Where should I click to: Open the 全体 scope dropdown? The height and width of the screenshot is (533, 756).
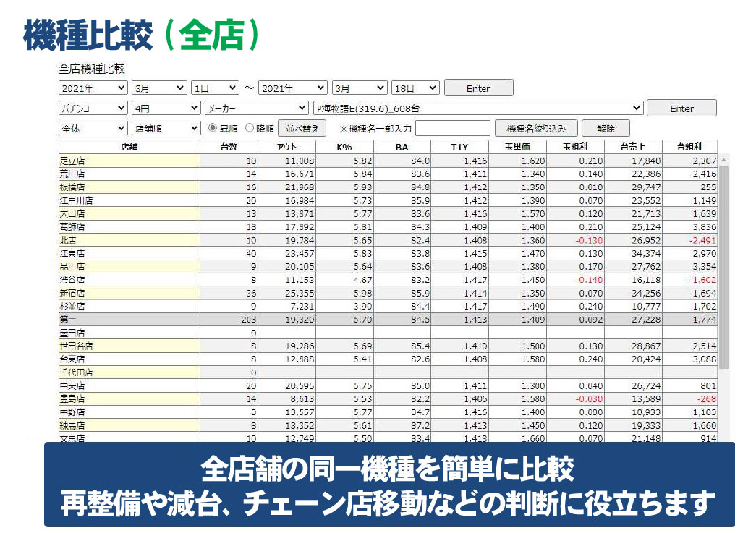coord(92,127)
